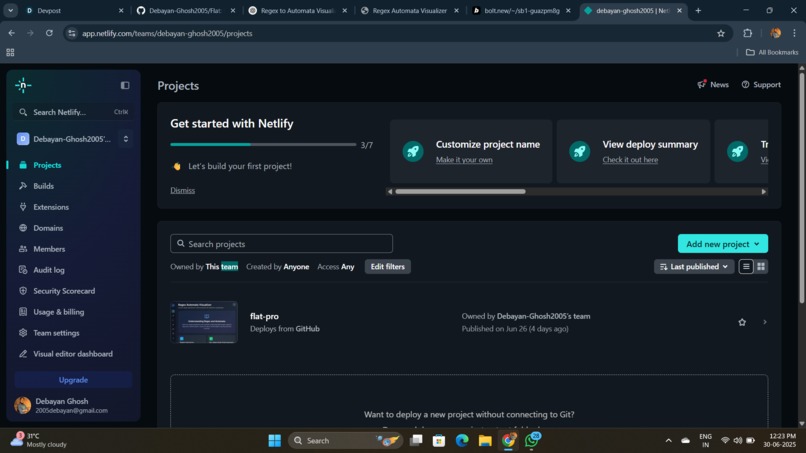Screen dimensions: 806x453
Task: Open the flat-pro project thumbnail
Action: 204,322
